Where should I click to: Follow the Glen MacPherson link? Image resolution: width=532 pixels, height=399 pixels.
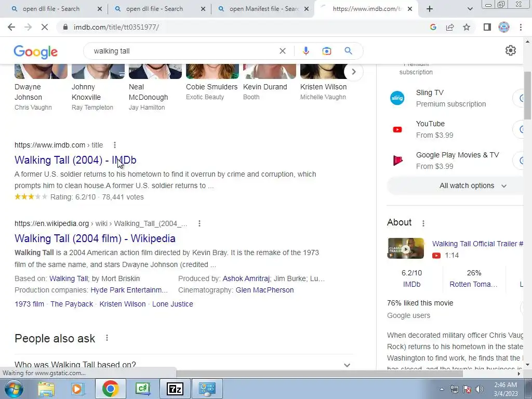click(264, 290)
